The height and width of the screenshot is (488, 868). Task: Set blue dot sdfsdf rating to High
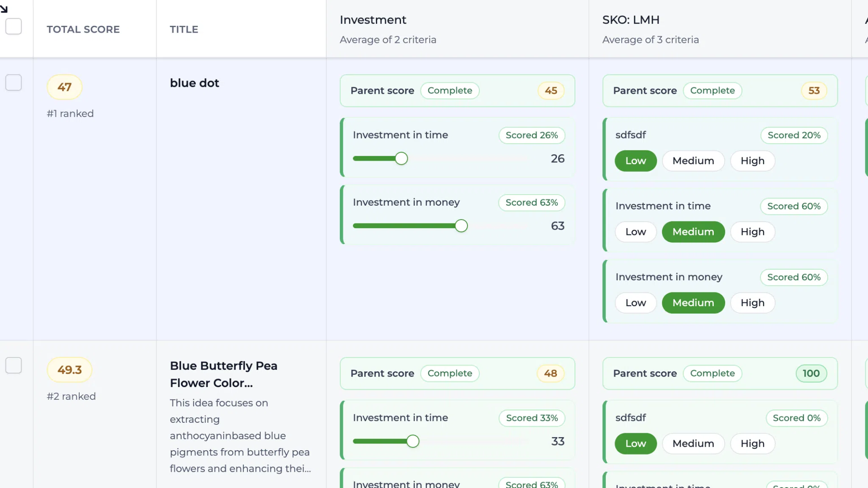752,161
